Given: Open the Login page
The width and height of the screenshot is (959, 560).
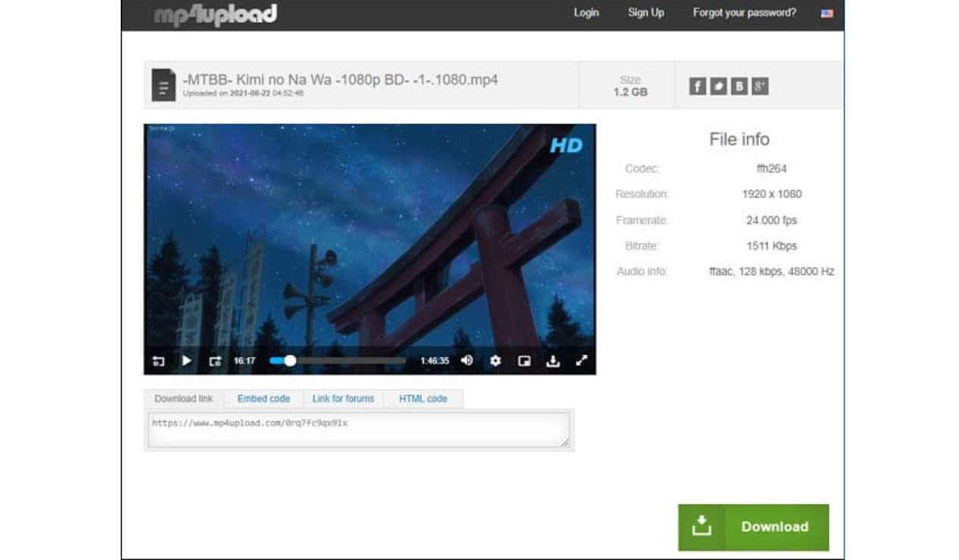Looking at the screenshot, I should point(586,12).
